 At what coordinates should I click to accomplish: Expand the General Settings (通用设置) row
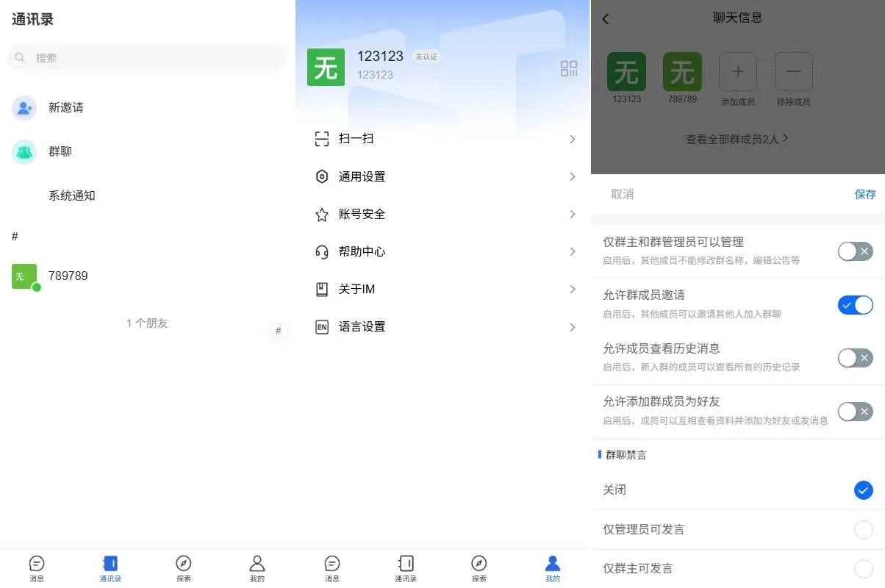pyautogui.click(x=443, y=176)
